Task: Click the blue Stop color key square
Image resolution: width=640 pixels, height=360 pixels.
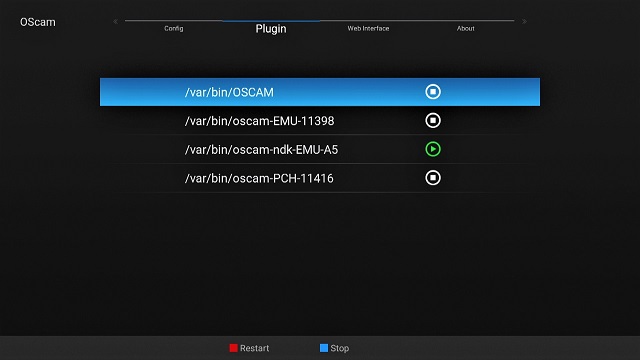Action: (324, 348)
